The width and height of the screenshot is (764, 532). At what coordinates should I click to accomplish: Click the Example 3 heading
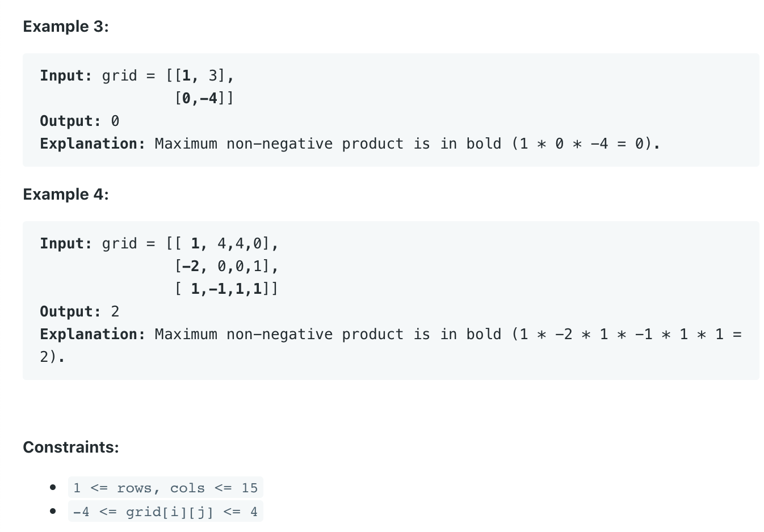66,27
